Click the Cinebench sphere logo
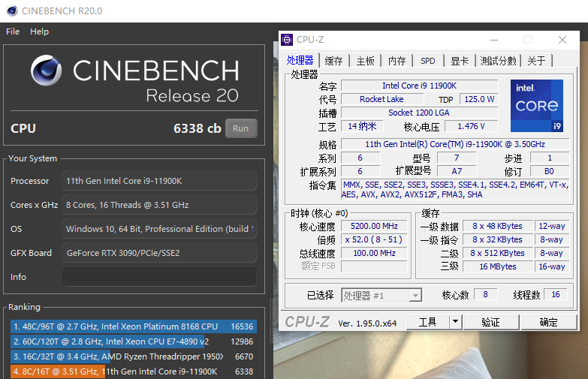Image resolution: width=588 pixels, height=379 pixels. tap(47, 71)
